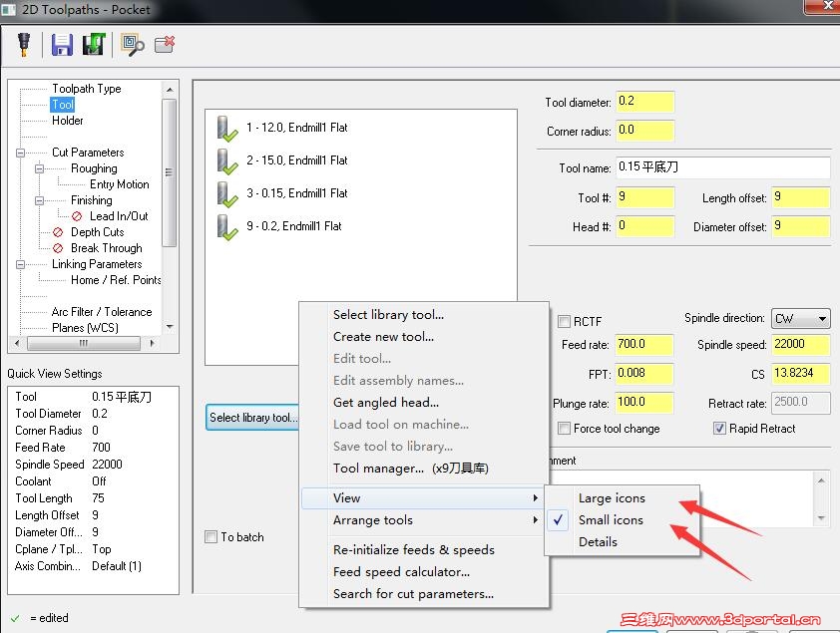Screen dimensions: 840x633
Task: Click the Diameter offset field
Action: (801, 226)
